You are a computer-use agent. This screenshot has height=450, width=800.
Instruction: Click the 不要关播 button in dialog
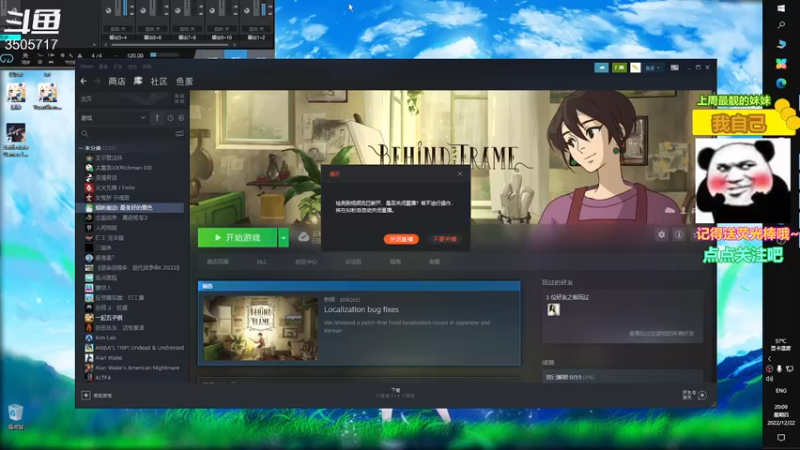(444, 239)
